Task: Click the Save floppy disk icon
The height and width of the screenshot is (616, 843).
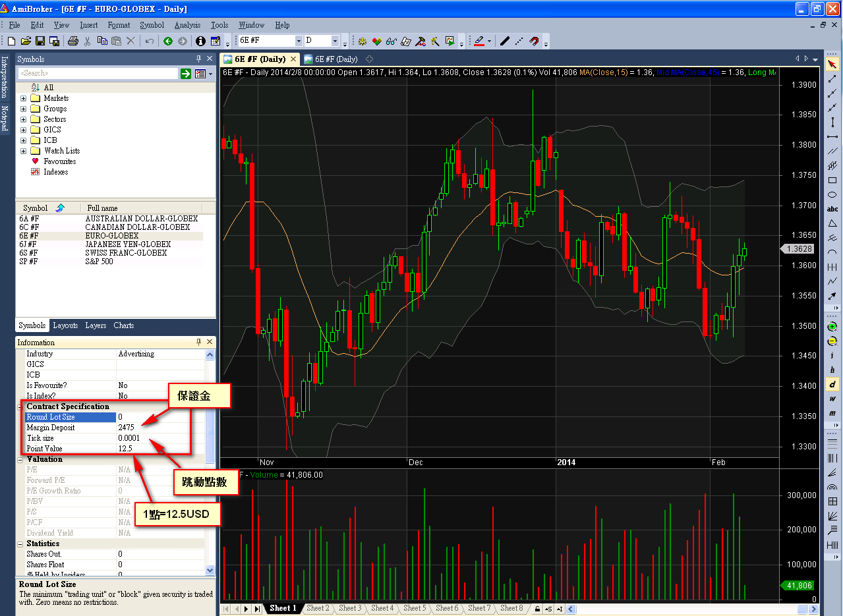Action: click(x=40, y=41)
